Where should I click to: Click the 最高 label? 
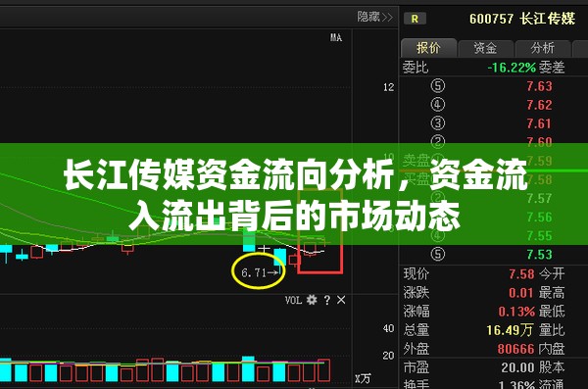(x=552, y=293)
